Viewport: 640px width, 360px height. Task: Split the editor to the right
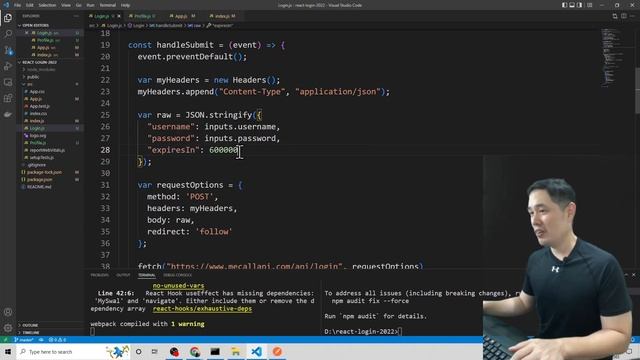(x=624, y=16)
